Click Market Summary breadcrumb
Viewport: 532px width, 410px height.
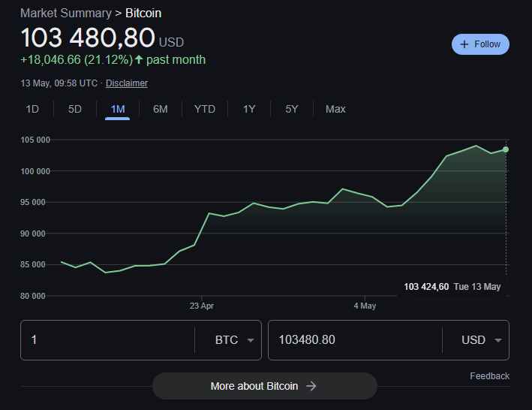tap(66, 14)
